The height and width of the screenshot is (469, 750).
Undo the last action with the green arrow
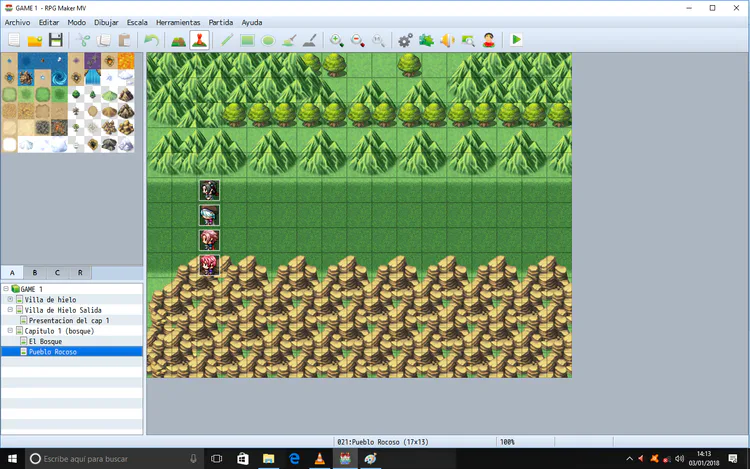point(152,40)
